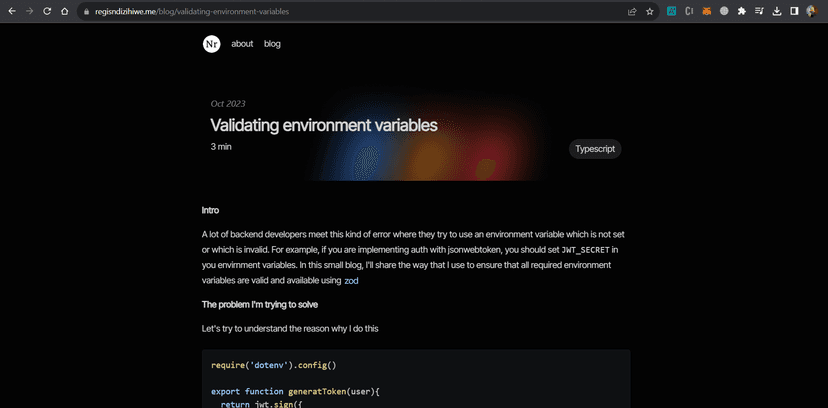Reload the page with the refresh icon
This screenshot has width=828, height=408.
coord(46,12)
